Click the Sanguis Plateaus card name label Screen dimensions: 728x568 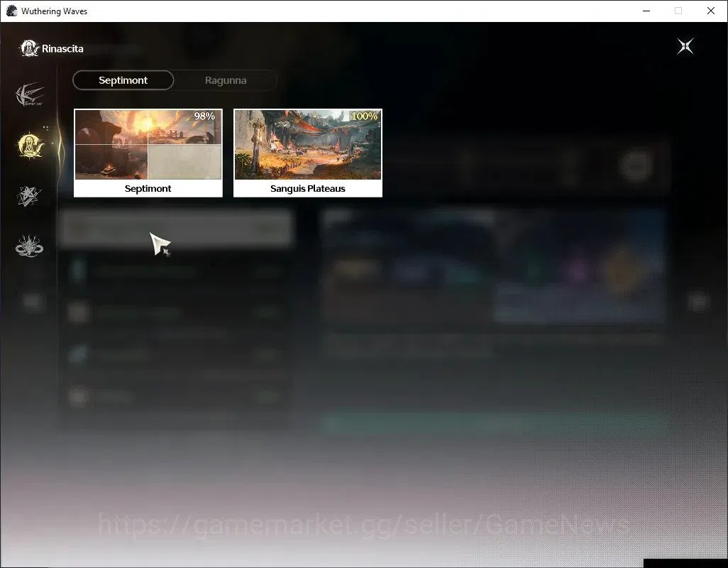tap(308, 189)
